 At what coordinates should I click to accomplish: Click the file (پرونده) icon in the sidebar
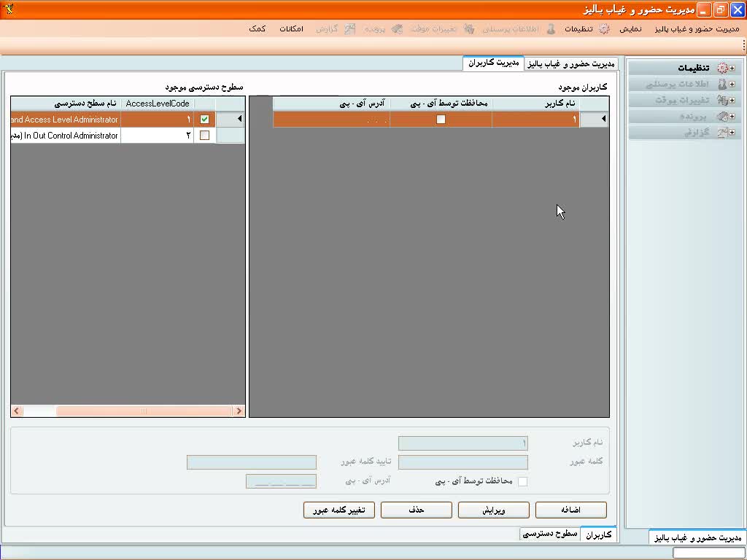click(722, 116)
